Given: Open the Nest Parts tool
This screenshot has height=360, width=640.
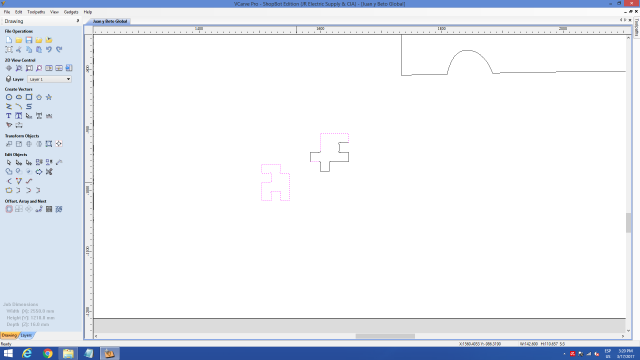Looking at the screenshot, I should (59, 209).
